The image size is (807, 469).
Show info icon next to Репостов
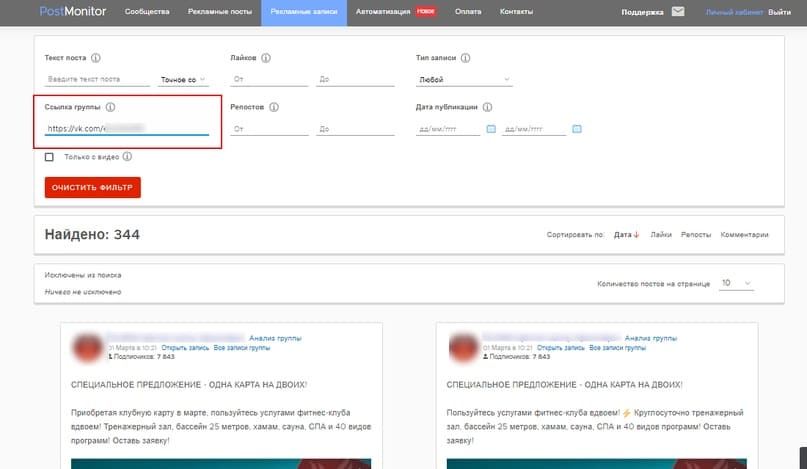click(x=274, y=107)
